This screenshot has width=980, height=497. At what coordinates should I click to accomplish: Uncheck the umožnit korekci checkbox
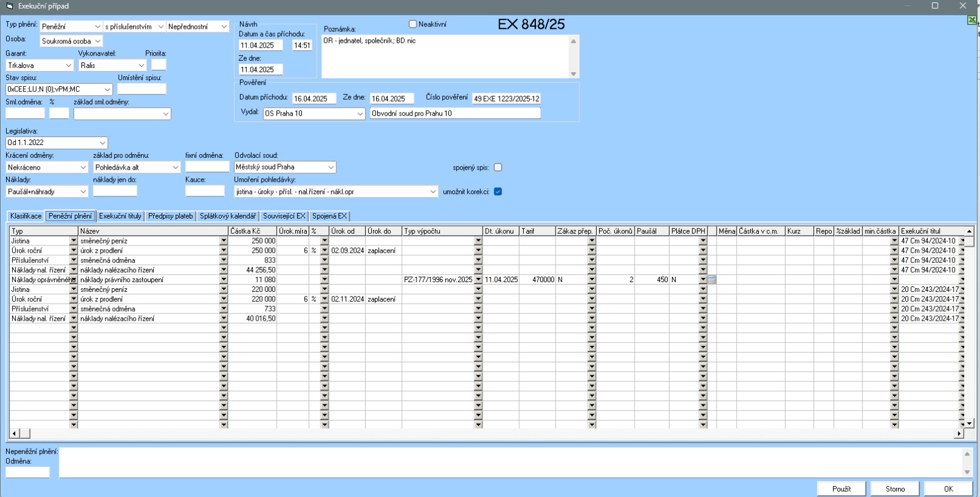tap(498, 192)
